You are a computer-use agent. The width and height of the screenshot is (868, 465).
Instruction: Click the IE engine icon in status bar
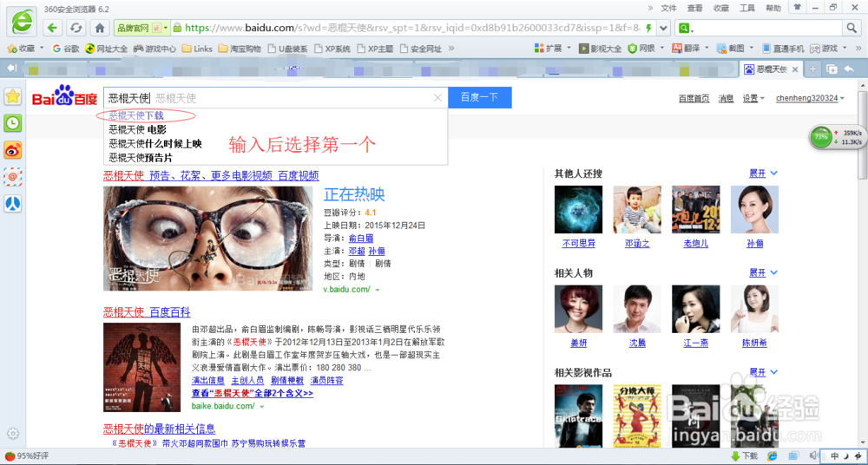773,456
